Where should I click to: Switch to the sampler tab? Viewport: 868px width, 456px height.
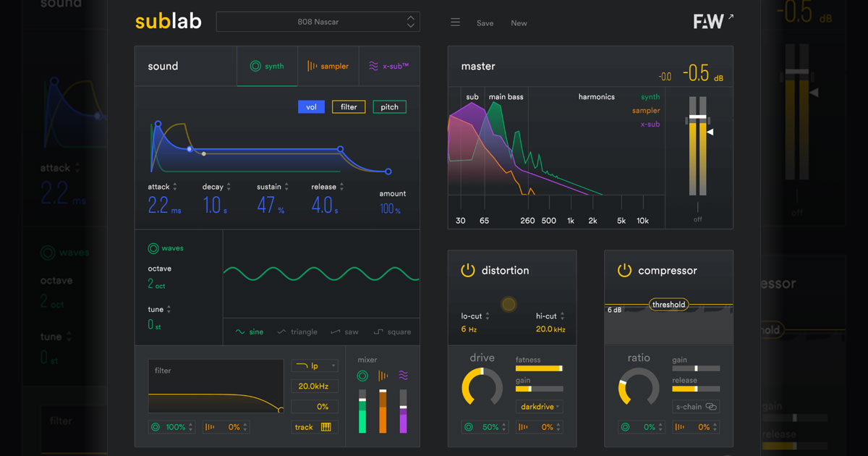tap(328, 66)
